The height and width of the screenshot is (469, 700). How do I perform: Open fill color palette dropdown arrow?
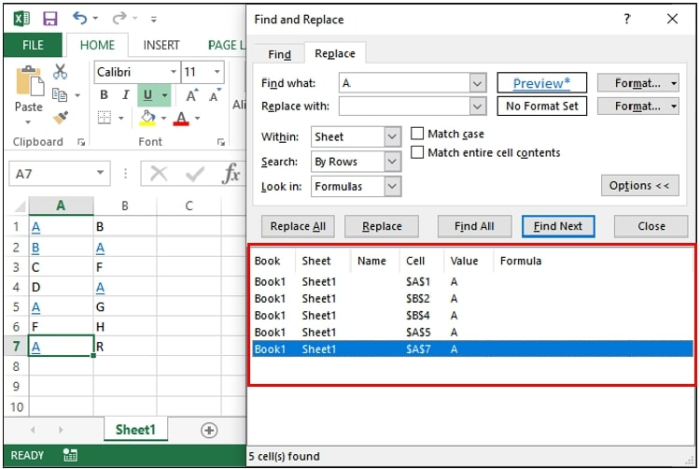(x=163, y=118)
